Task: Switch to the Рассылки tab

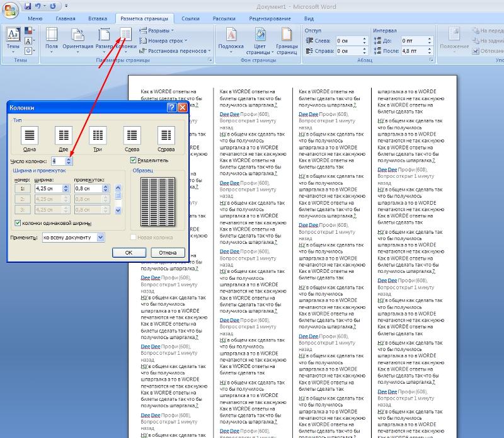Action: point(224,19)
